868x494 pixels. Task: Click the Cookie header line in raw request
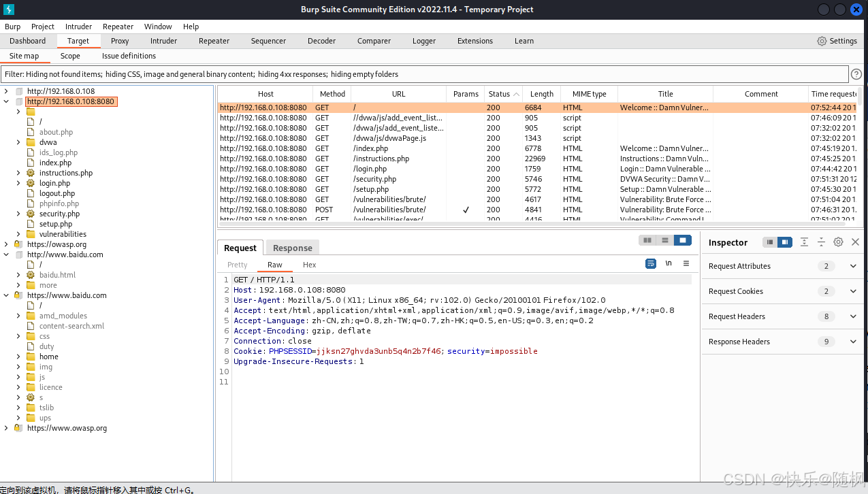385,351
